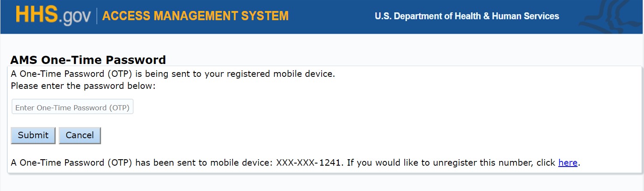The height and width of the screenshot is (191, 644).
Task: Click U.S. Department of Health & Human Services text
Action: tap(467, 16)
